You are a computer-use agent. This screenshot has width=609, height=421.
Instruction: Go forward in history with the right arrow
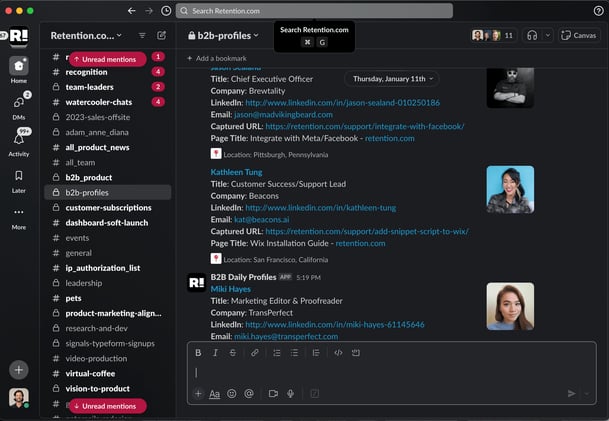coord(149,11)
